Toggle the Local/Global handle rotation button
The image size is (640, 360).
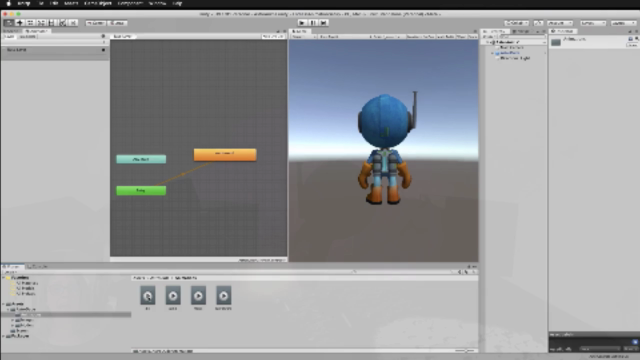coord(118,23)
